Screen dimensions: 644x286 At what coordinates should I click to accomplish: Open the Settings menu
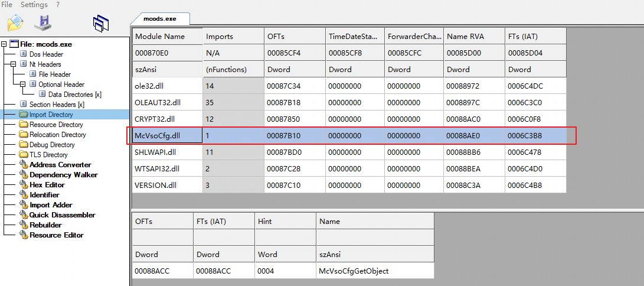34,5
